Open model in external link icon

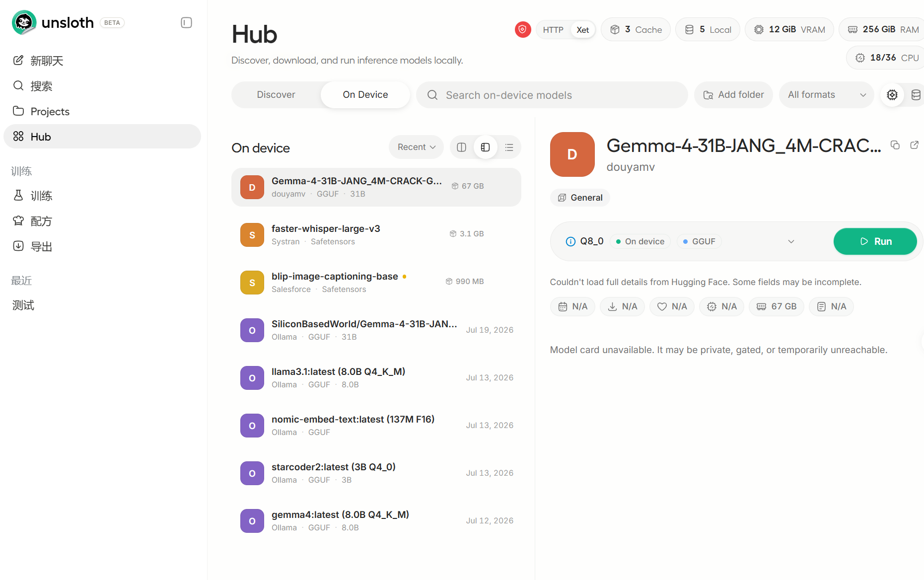[914, 145]
